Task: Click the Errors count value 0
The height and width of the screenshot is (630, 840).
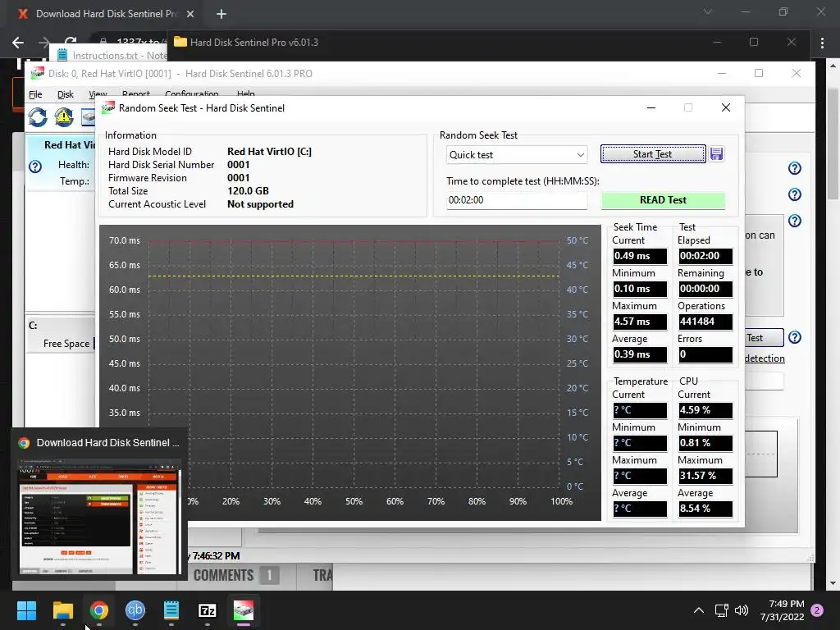Action: tap(705, 354)
